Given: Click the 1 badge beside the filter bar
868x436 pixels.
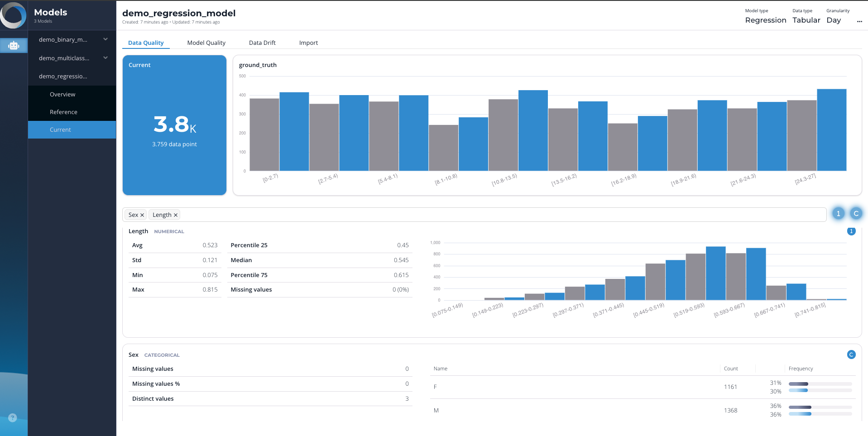Looking at the screenshot, I should [839, 213].
